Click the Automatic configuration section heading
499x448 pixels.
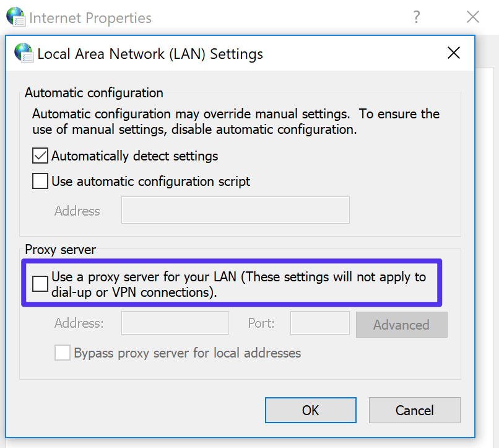(x=93, y=93)
